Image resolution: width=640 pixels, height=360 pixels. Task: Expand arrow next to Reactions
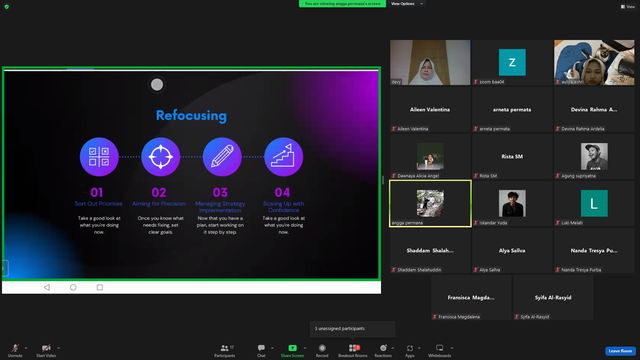point(393,348)
